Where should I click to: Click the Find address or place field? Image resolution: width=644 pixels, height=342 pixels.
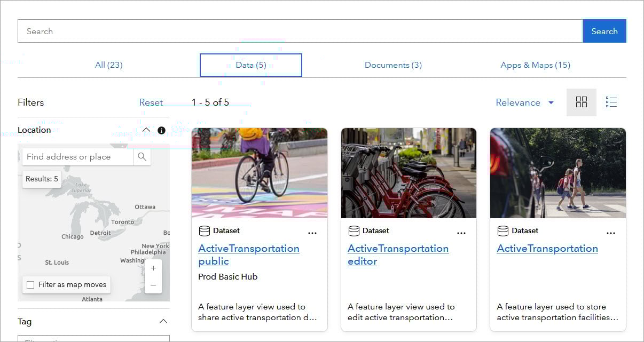[x=78, y=157]
